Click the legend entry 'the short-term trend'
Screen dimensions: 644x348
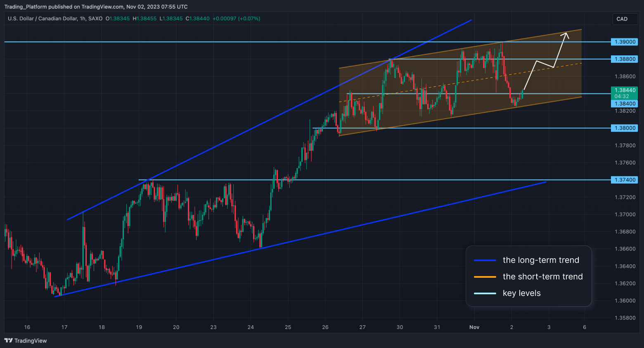coord(542,276)
